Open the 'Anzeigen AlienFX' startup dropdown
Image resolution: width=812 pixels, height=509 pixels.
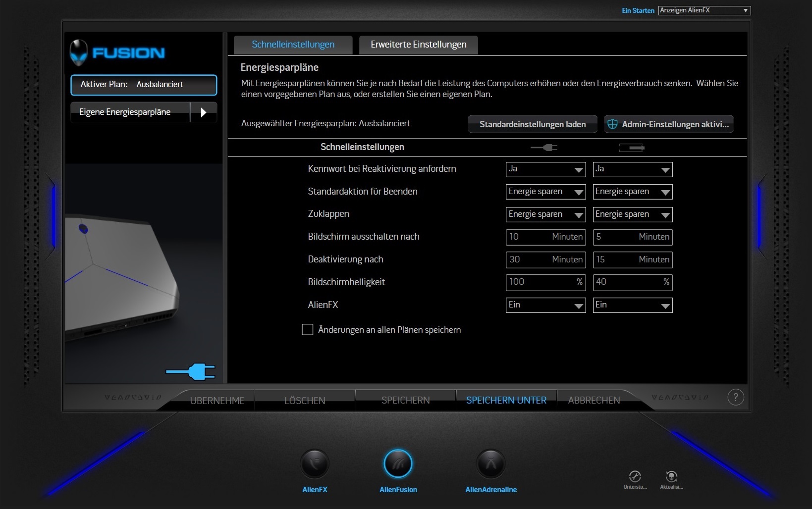(704, 10)
